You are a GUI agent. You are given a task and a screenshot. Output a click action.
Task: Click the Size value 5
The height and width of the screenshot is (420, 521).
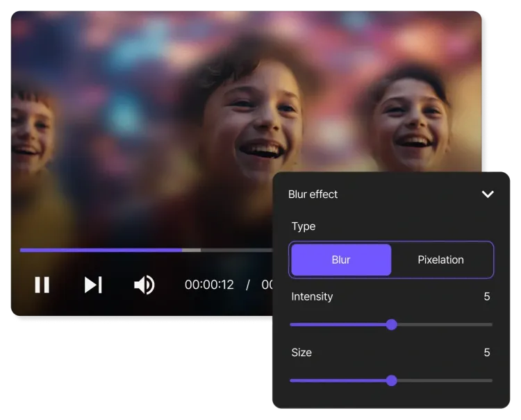click(487, 353)
